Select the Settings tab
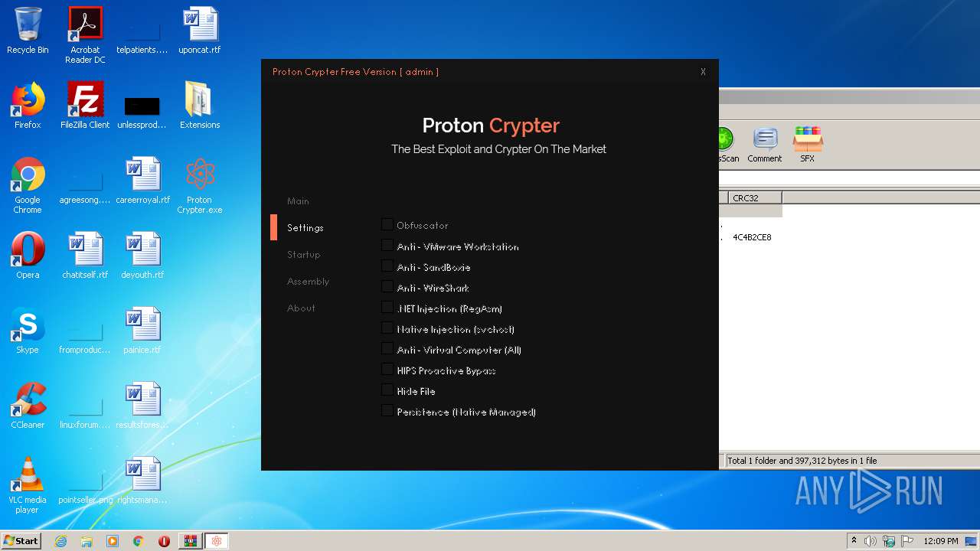Screen dimensions: 980x551 click(305, 228)
